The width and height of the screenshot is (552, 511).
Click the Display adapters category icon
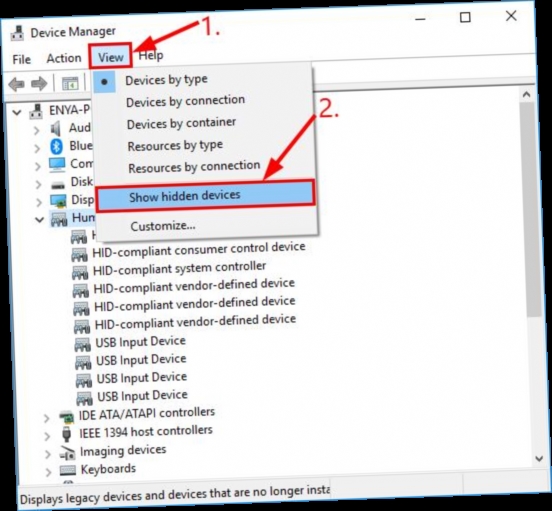coord(58,201)
